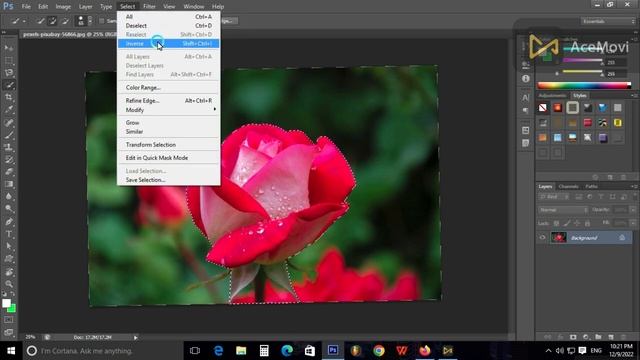The height and width of the screenshot is (360, 640).
Task: Click the green background color swatch
Action: click(13, 309)
